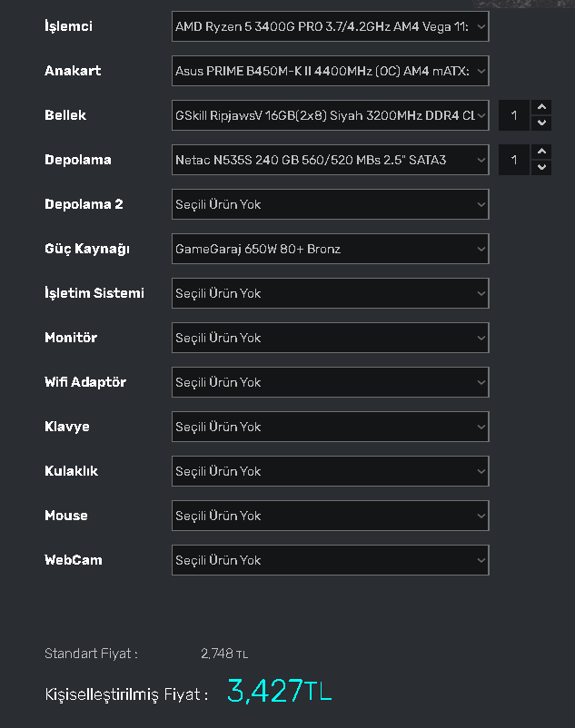Expand the WebCam dropdown
This screenshot has height=728, width=575.
pyautogui.click(x=330, y=560)
